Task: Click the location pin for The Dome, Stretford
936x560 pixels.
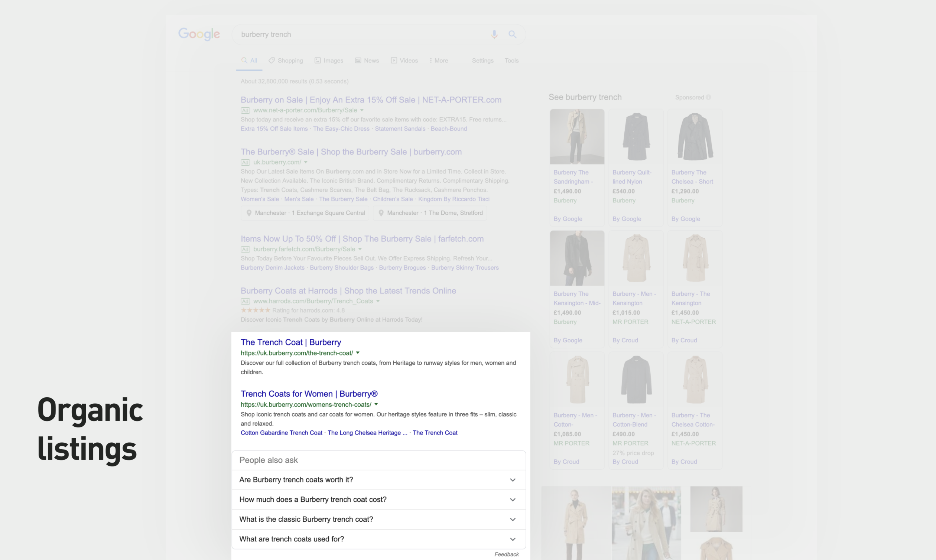Action: [x=381, y=213]
